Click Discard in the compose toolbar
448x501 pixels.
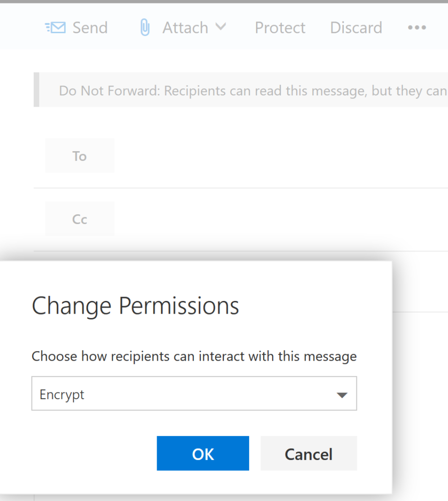[x=356, y=28]
